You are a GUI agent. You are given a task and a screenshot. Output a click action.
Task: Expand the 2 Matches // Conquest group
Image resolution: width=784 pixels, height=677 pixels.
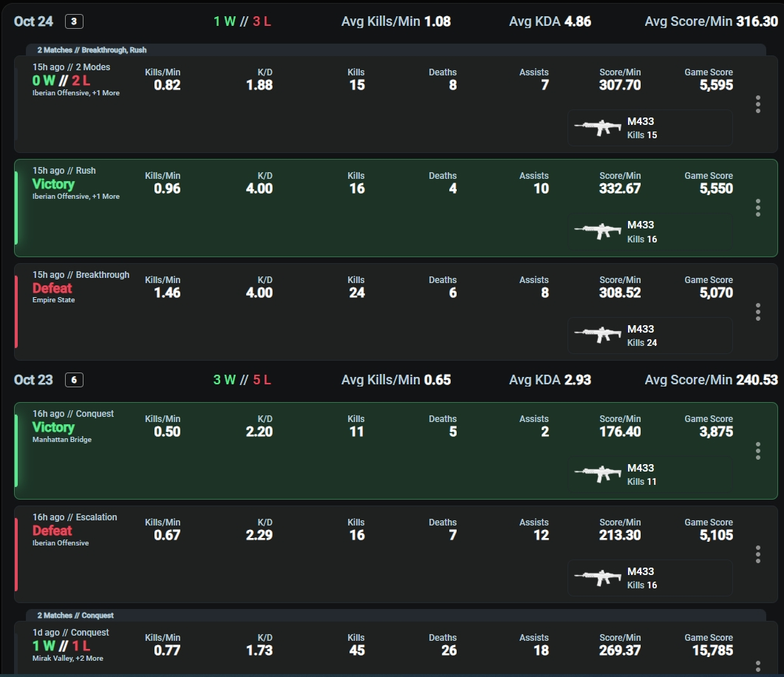click(396, 616)
